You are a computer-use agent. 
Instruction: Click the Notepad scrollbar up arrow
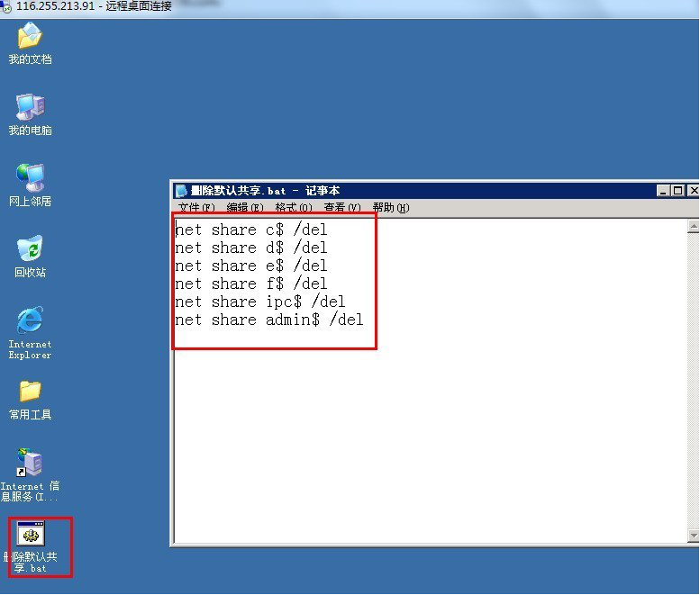[x=693, y=227]
